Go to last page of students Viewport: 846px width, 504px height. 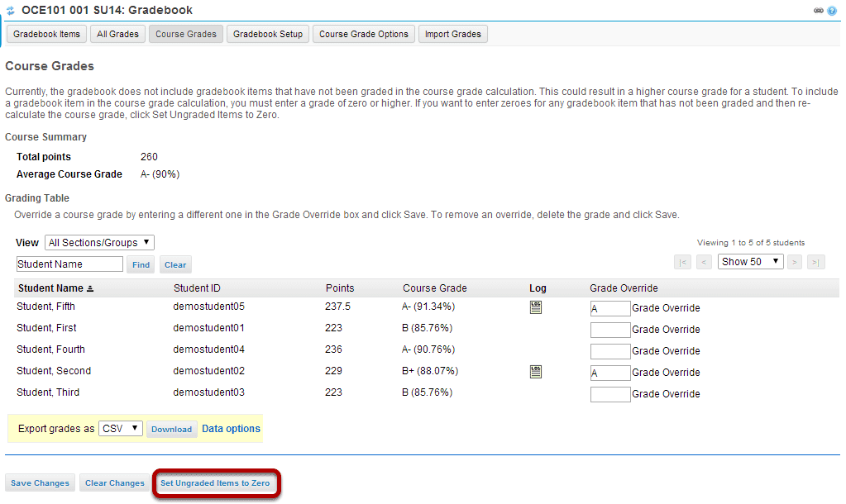pyautogui.click(x=815, y=263)
